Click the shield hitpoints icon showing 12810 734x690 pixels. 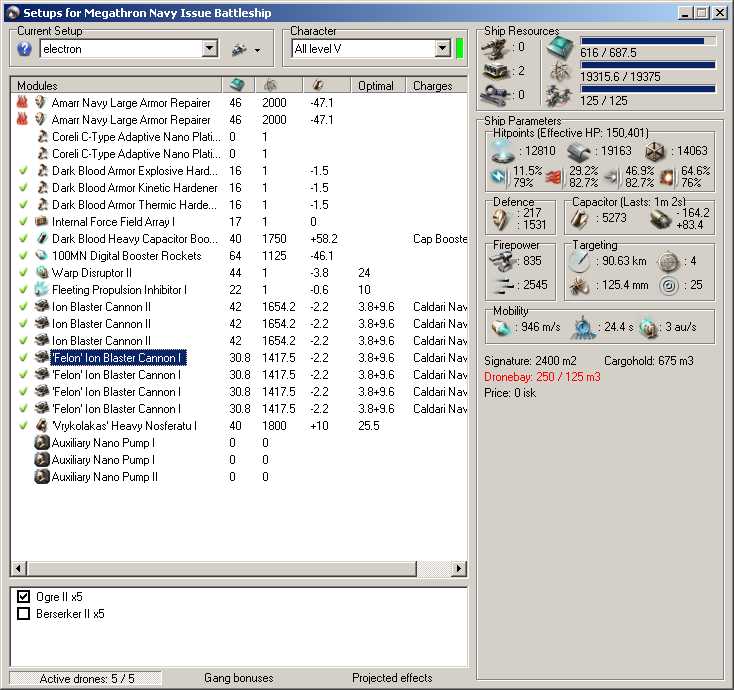coord(503,151)
